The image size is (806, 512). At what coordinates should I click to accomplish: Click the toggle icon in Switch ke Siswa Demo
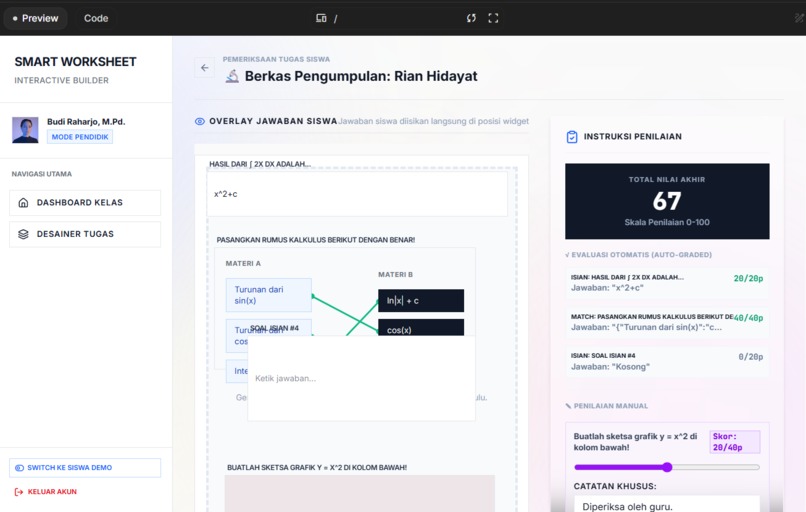pos(20,468)
